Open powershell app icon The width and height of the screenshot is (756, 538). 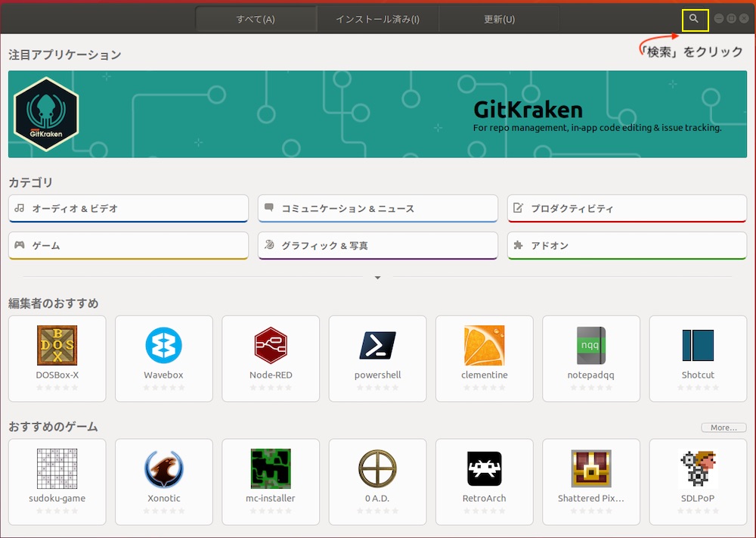pyautogui.click(x=377, y=345)
